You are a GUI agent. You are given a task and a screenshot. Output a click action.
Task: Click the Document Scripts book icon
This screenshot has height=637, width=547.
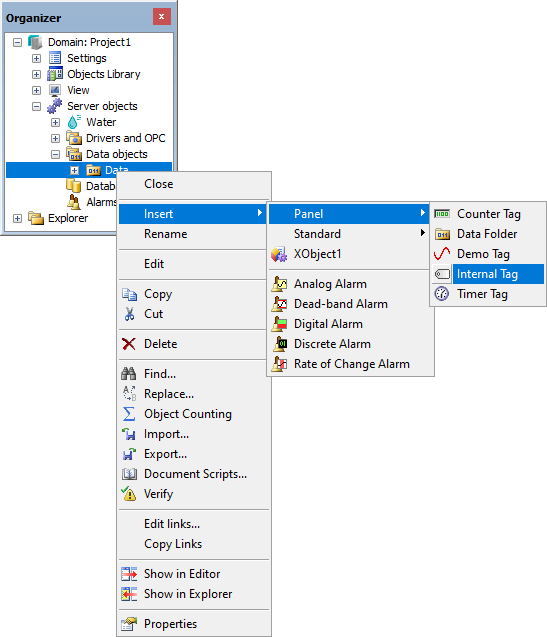coord(129,474)
